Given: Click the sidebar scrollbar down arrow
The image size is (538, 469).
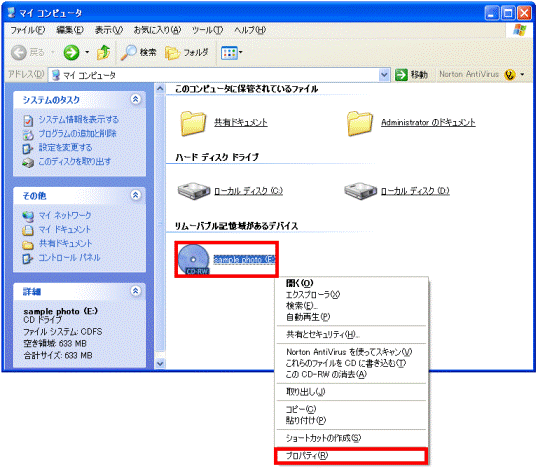Looking at the screenshot, I should [160, 363].
